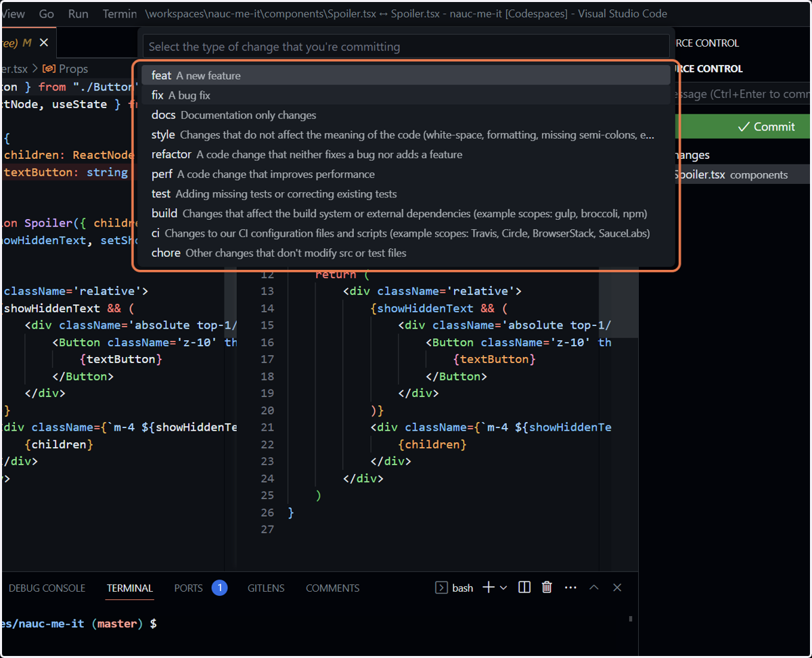The width and height of the screenshot is (812, 658).
Task: Create a new terminal with plus icon
Action: click(489, 588)
